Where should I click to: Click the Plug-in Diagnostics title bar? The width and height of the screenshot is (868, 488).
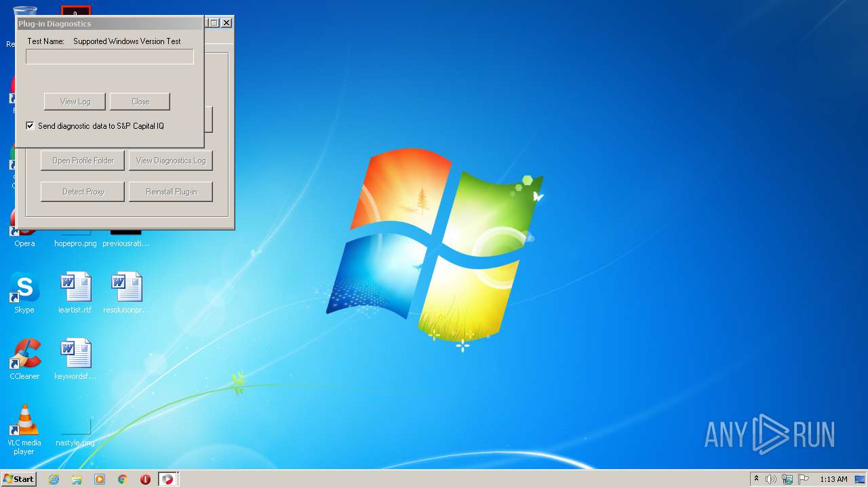[x=110, y=24]
